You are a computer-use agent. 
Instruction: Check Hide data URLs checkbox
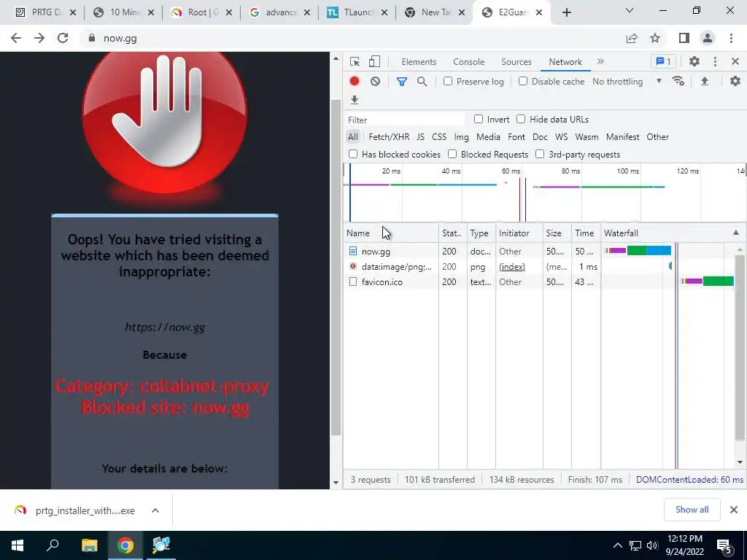521,119
